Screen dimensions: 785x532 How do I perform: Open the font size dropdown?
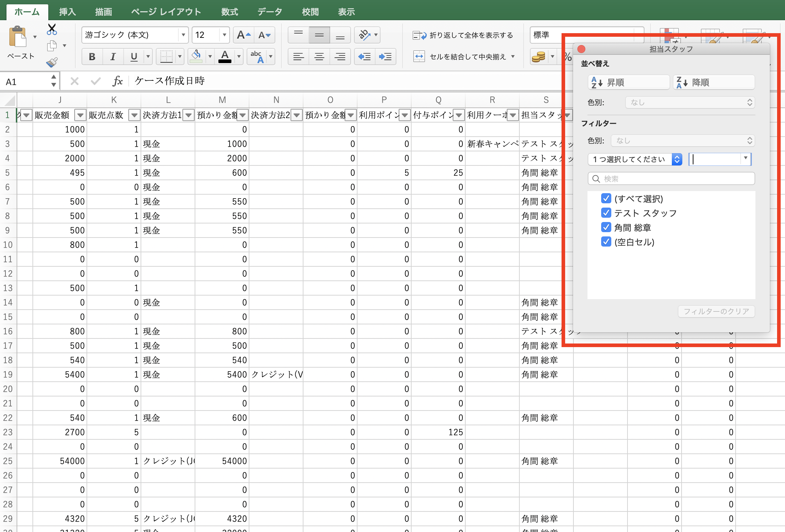pos(224,35)
